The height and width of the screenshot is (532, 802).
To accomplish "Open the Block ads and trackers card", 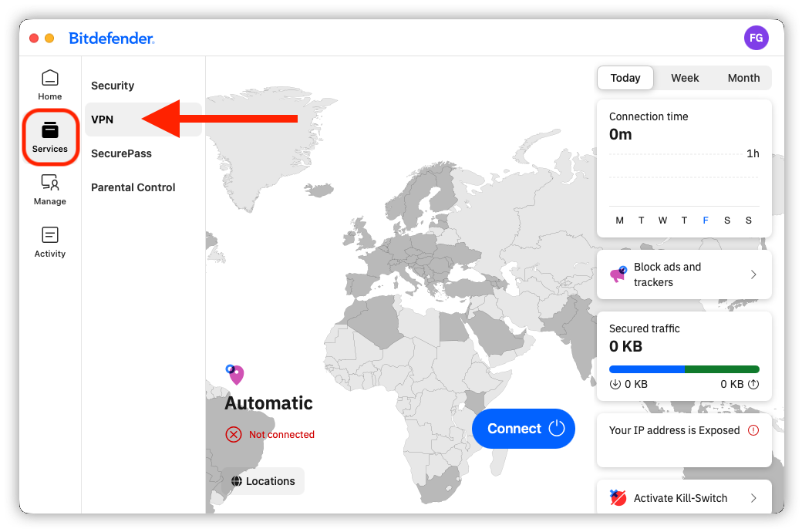I will [684, 274].
